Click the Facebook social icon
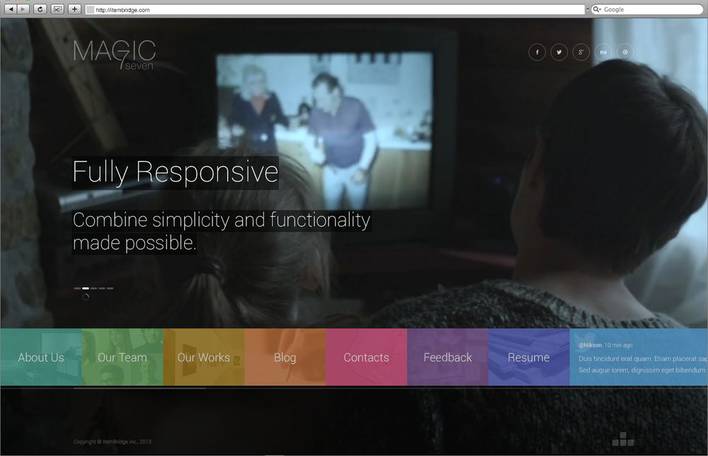The width and height of the screenshot is (708, 456). coord(537,52)
